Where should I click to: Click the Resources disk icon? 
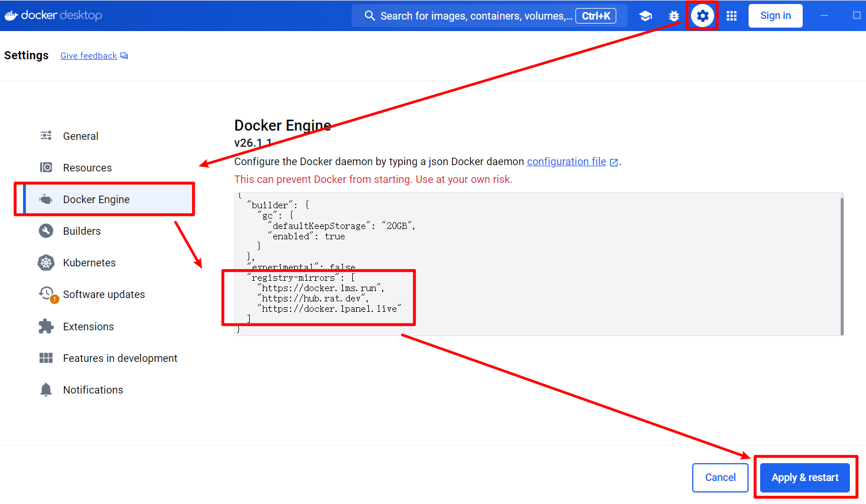click(x=46, y=167)
